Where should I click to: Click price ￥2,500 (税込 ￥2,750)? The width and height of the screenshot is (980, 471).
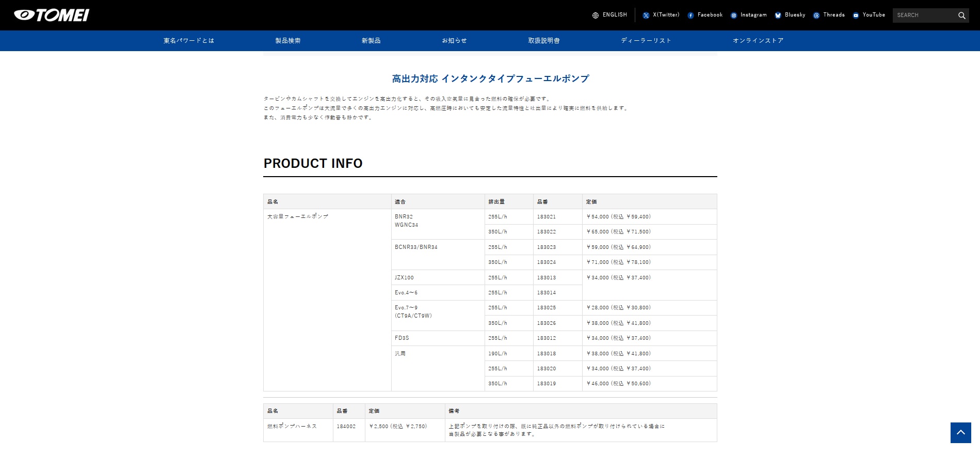tap(398, 427)
